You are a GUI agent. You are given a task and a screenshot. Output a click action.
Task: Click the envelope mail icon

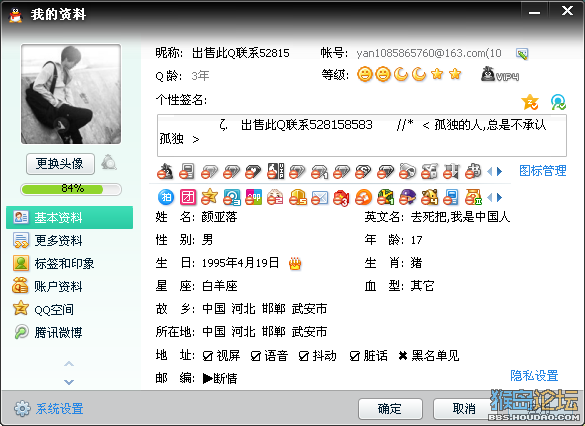click(x=319, y=197)
